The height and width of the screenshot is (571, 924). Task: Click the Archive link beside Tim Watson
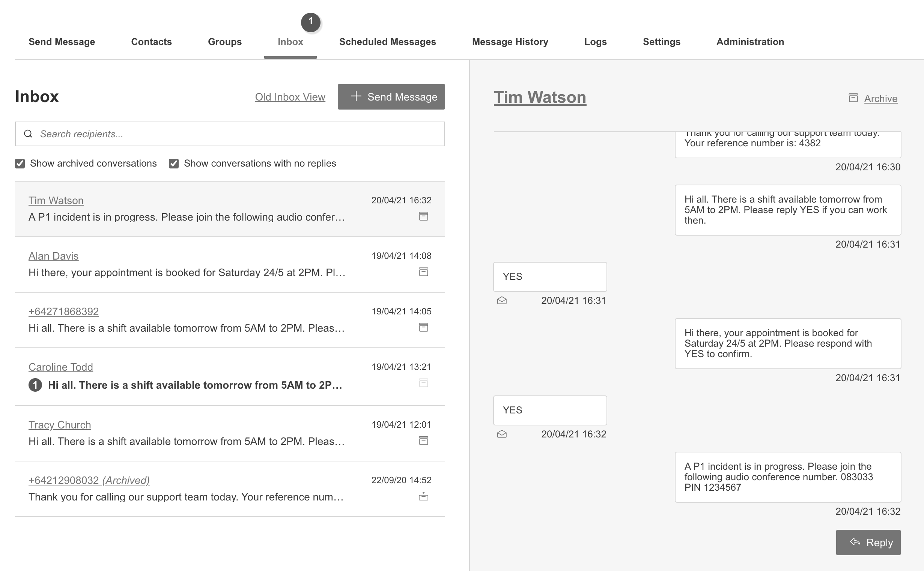pyautogui.click(x=880, y=99)
